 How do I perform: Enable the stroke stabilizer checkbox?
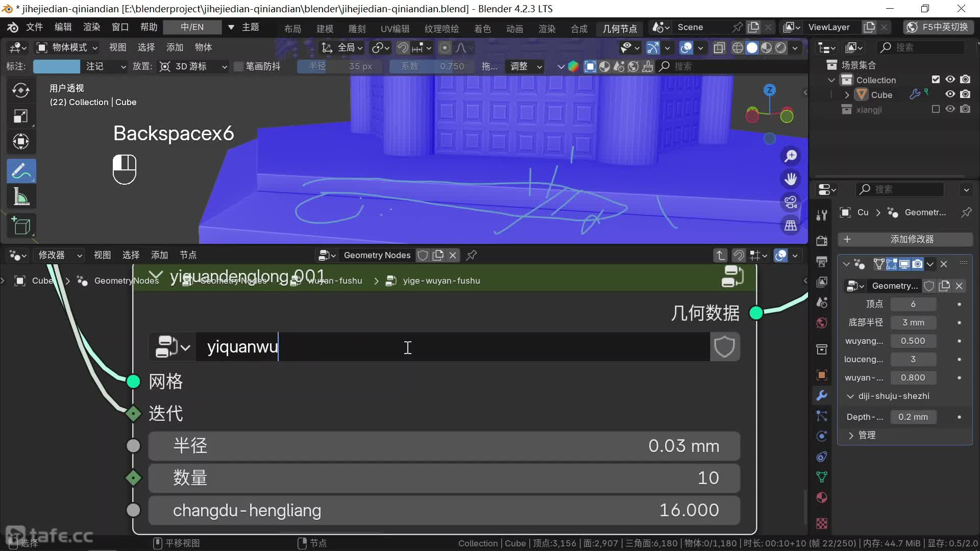[238, 66]
